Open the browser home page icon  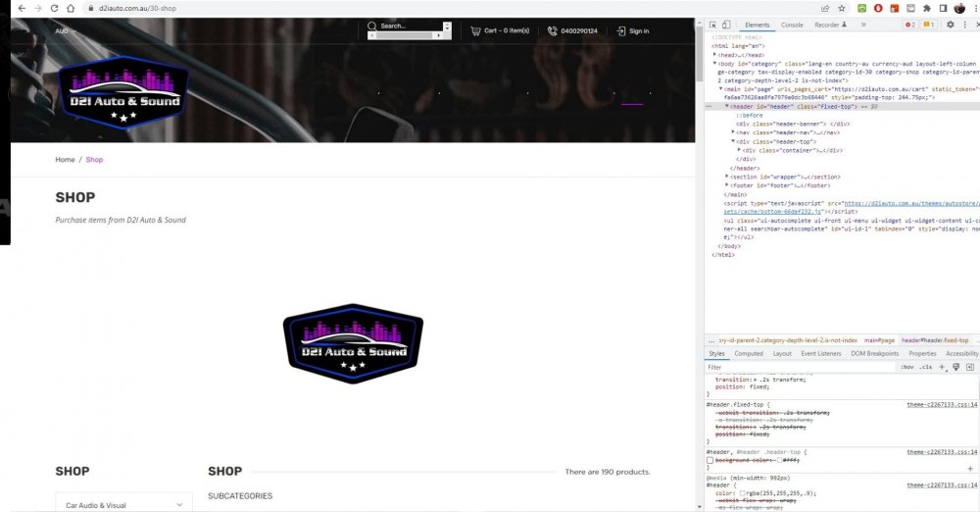click(71, 8)
